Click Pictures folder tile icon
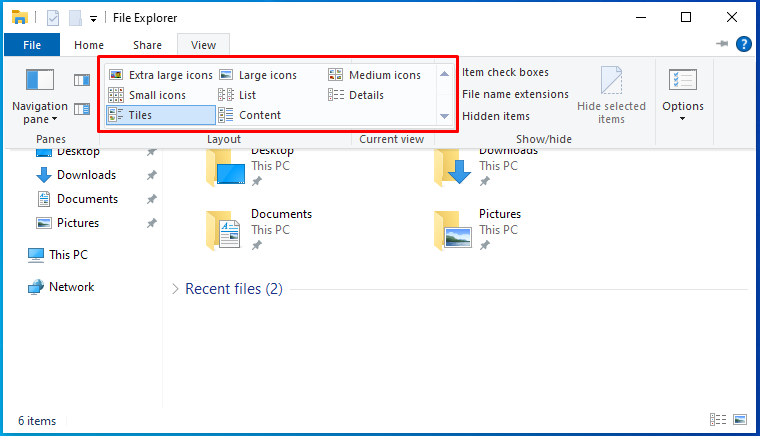Viewport: 760px width, 436px height. tap(453, 230)
